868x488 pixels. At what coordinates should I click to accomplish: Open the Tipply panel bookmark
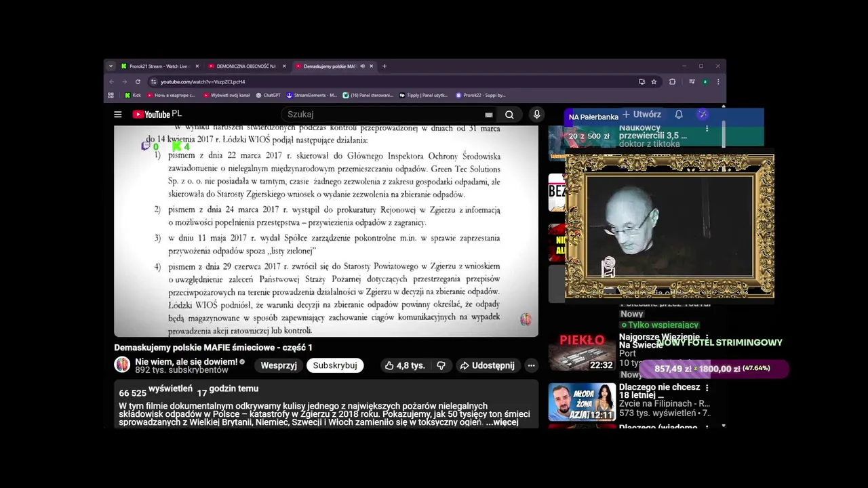424,96
